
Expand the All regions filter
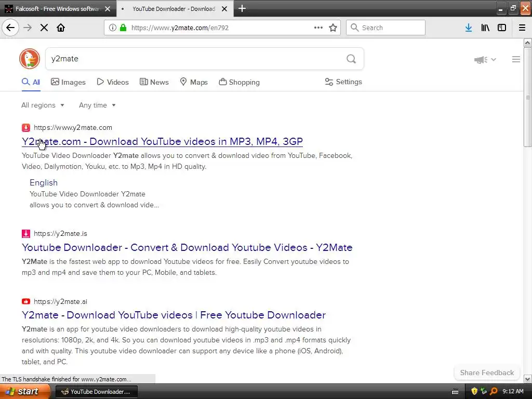point(43,105)
